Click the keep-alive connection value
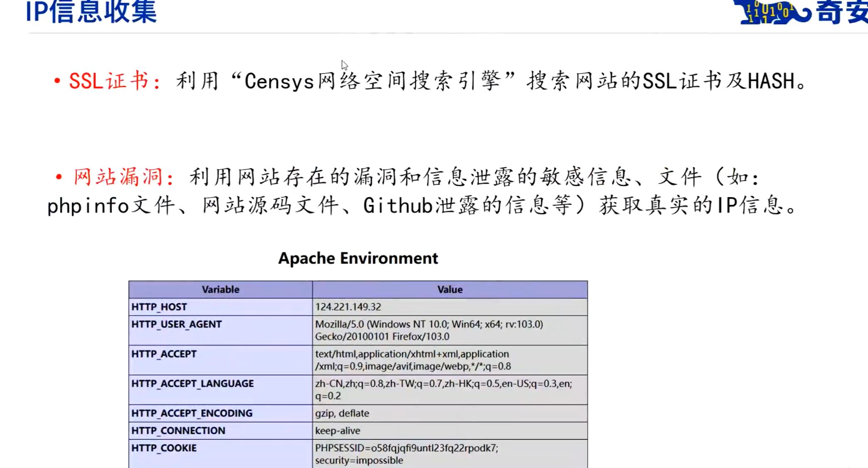The image size is (868, 468). tap(338, 431)
